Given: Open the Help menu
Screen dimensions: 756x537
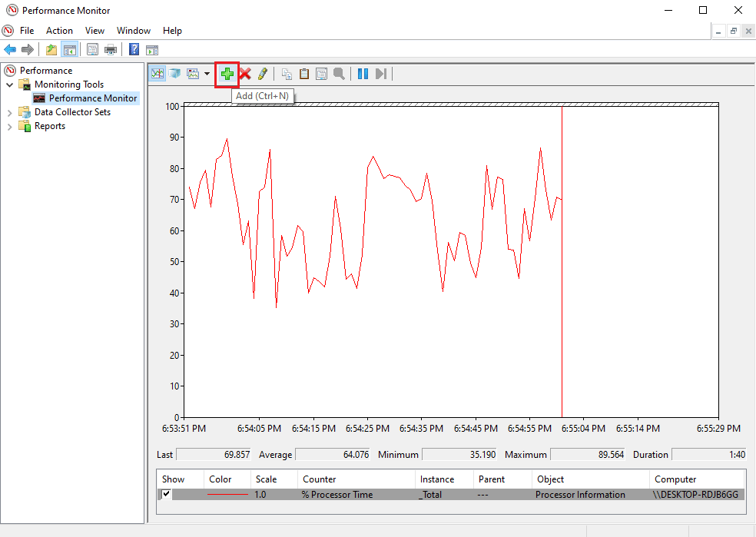Looking at the screenshot, I should pos(172,31).
